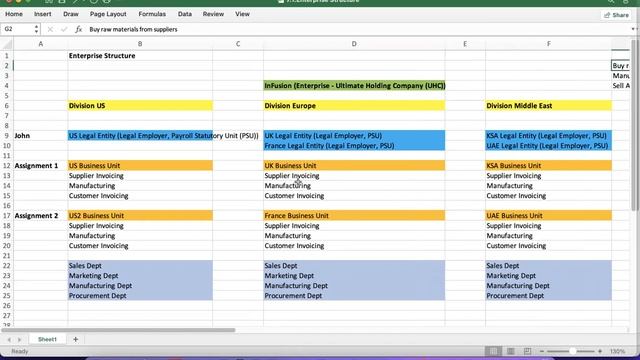Image resolution: width=640 pixels, height=360 pixels.
Task: Switch to the Formulas tab
Action: point(152,14)
